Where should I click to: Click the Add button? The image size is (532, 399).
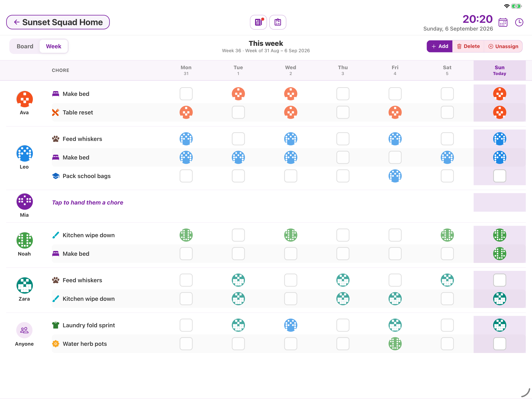point(440,46)
